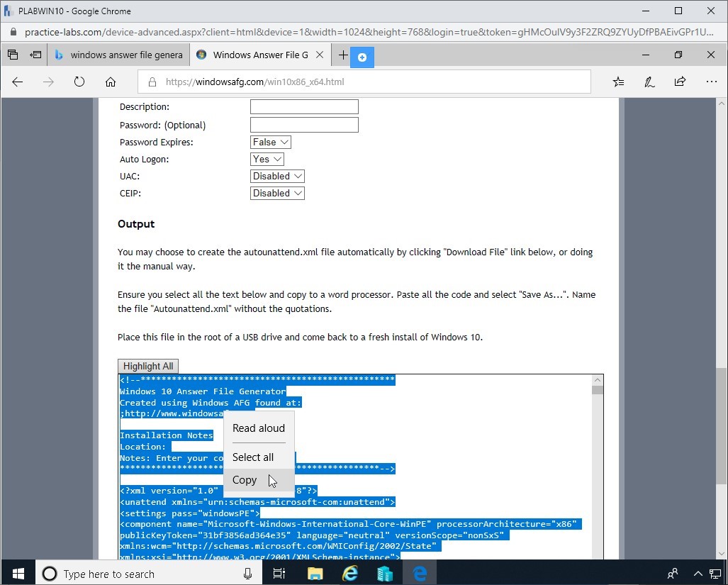Click the output textarea scrollbar thumb
This screenshot has height=585, width=728.
[598, 389]
